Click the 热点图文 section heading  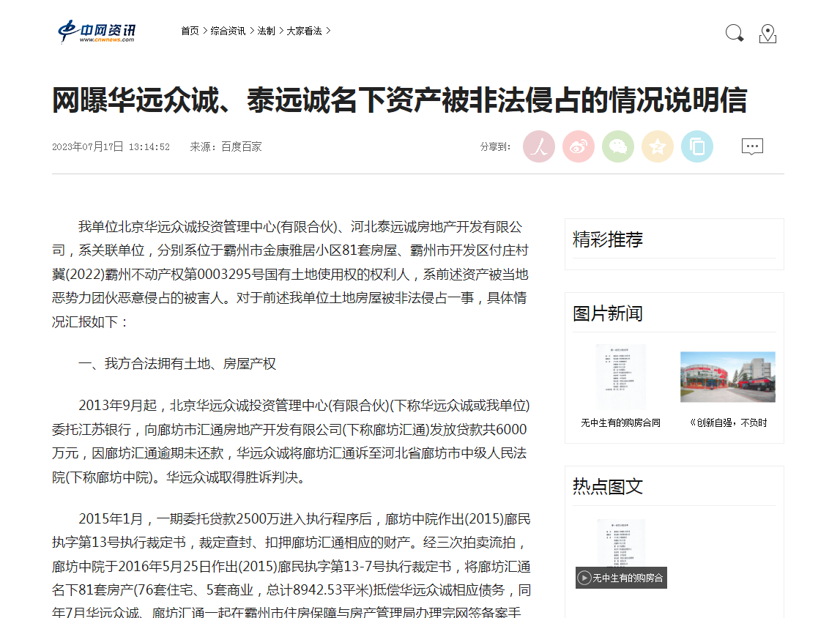coord(608,486)
